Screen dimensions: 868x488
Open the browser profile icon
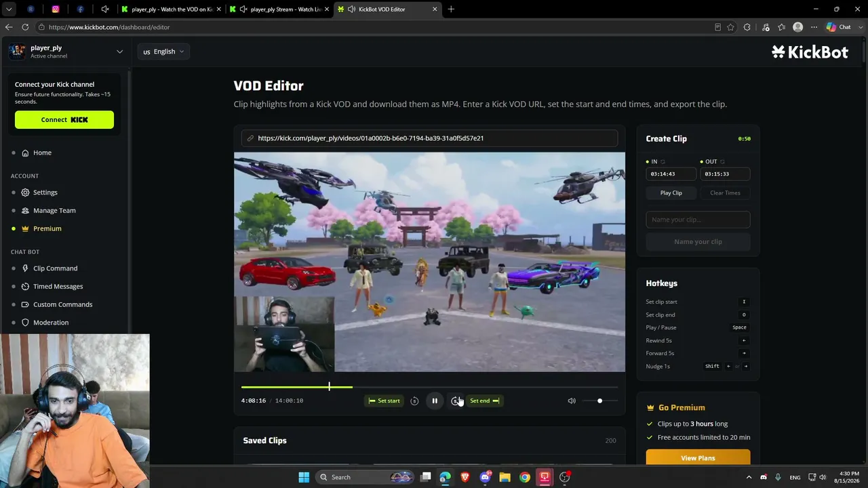click(797, 27)
